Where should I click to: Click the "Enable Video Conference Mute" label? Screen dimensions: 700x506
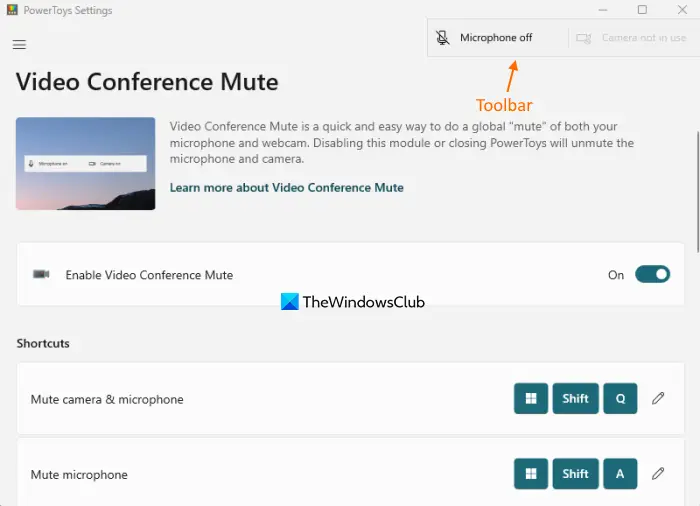tap(149, 275)
